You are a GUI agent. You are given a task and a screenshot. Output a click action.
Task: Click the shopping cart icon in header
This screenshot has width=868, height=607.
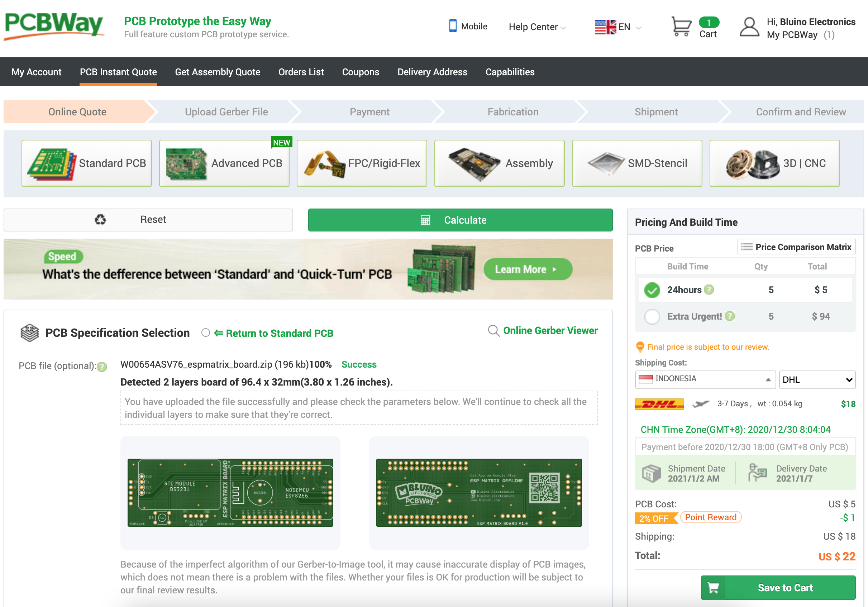click(x=681, y=27)
